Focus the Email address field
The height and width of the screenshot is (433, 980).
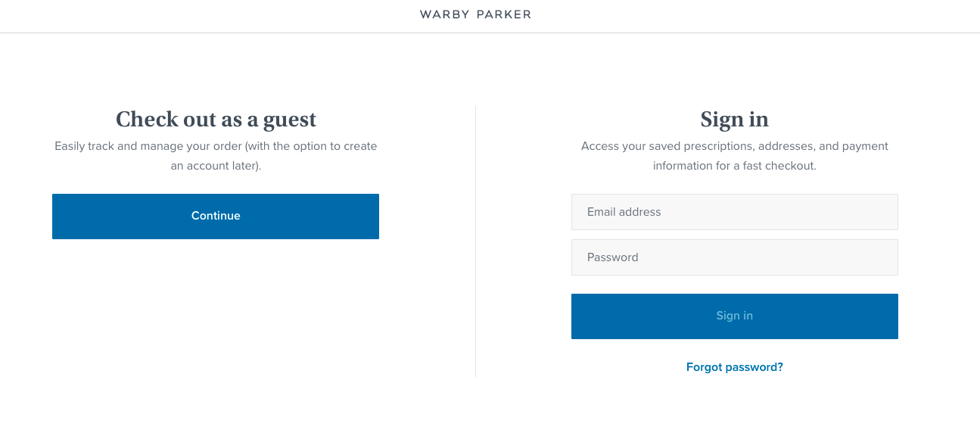735,212
